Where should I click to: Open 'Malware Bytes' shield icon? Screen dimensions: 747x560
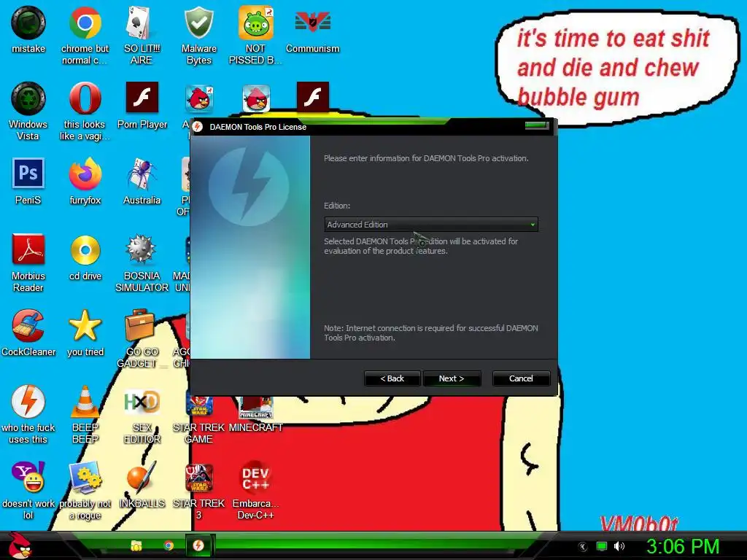198,23
